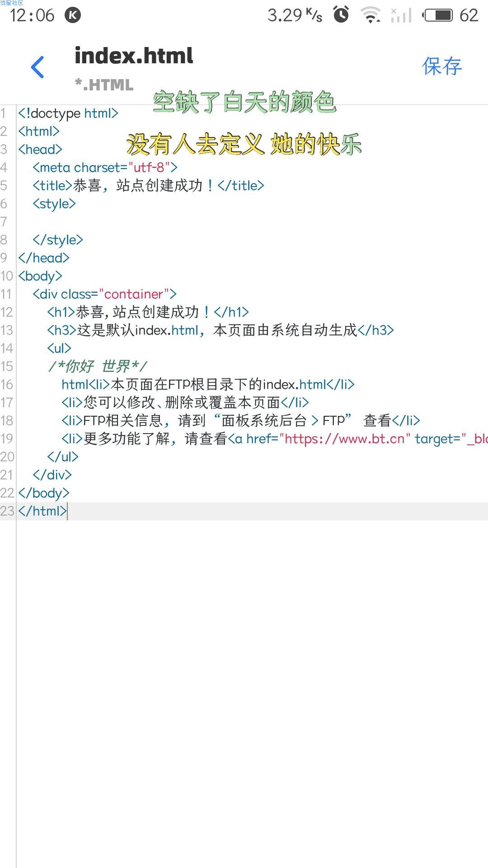Tap the <li> 本页面在FTP根目录 line
The height and width of the screenshot is (868, 488).
208,384
